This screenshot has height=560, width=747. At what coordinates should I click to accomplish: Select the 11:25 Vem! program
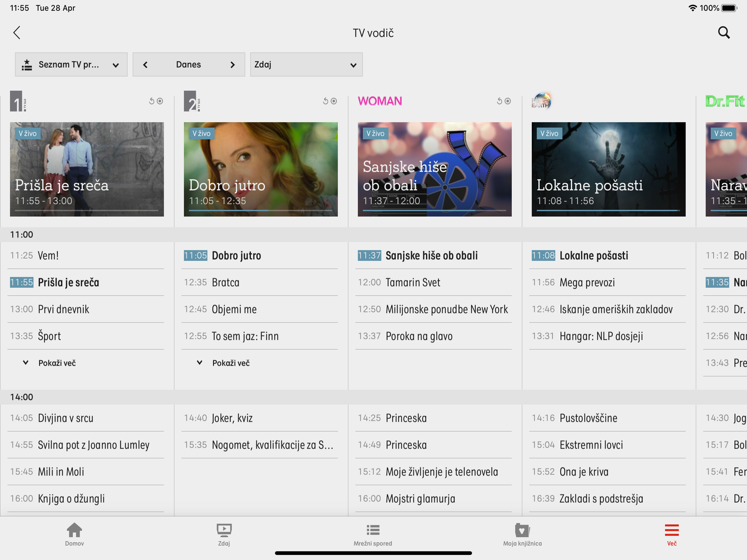(x=86, y=255)
